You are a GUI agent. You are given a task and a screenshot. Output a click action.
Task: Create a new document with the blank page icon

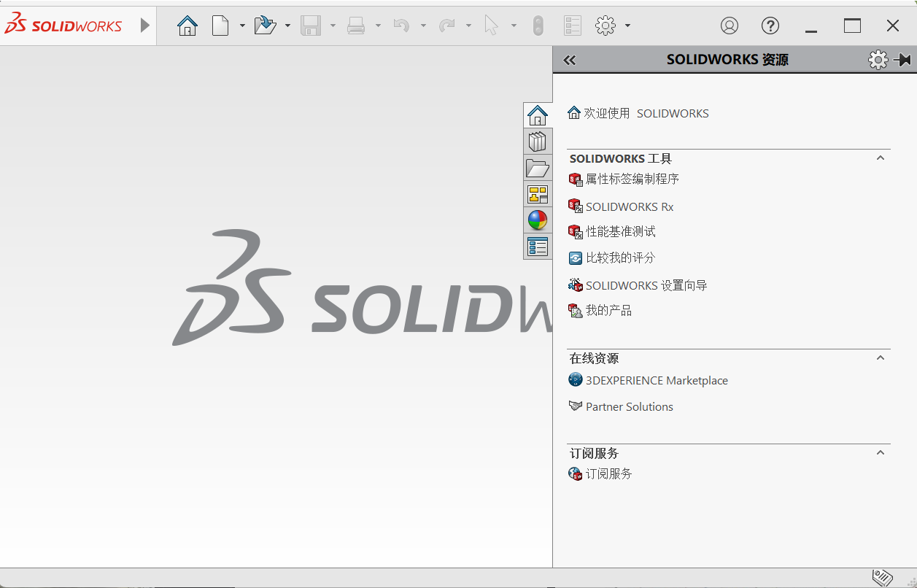(x=220, y=26)
